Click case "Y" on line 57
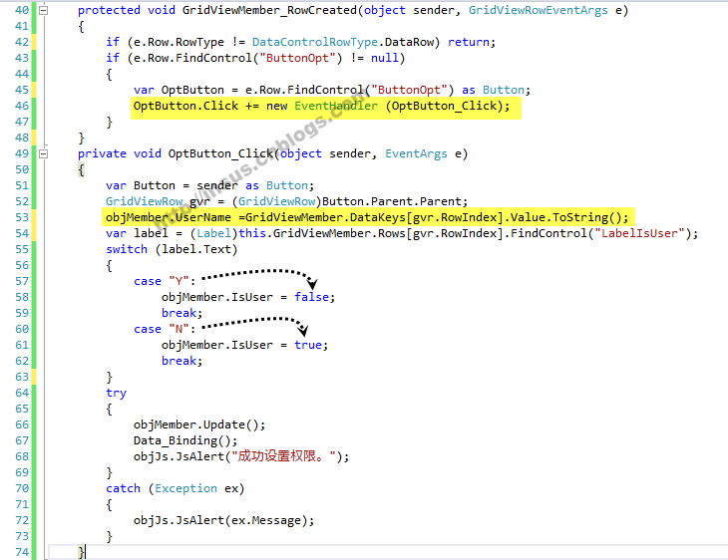 click(162, 281)
